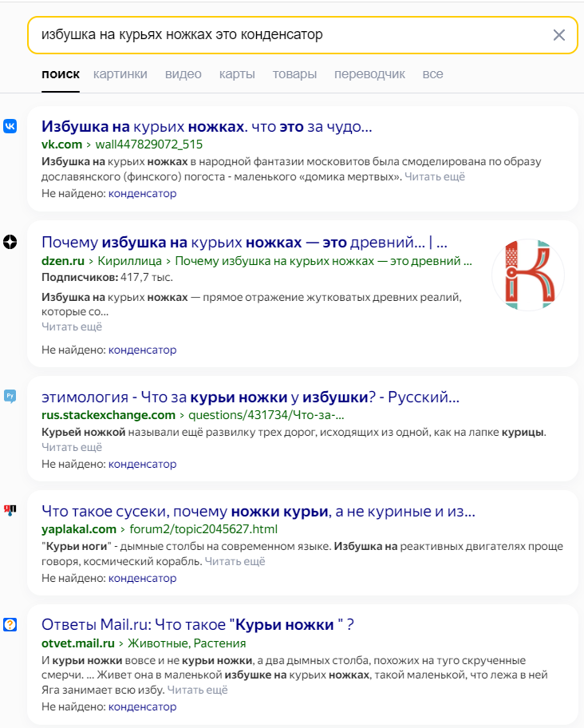Open the rus.stackexchange.com domain link
This screenshot has height=728, width=584.
pos(109,415)
